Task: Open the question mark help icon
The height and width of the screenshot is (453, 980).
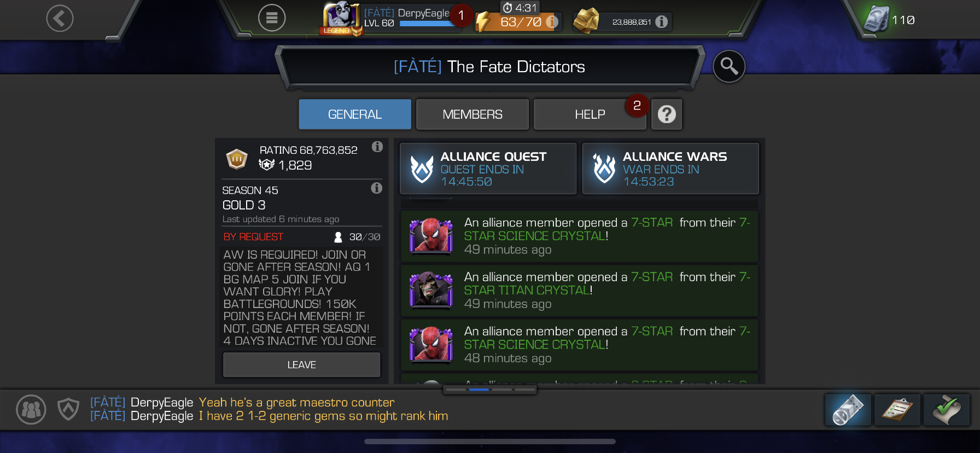Action: pyautogui.click(x=667, y=114)
